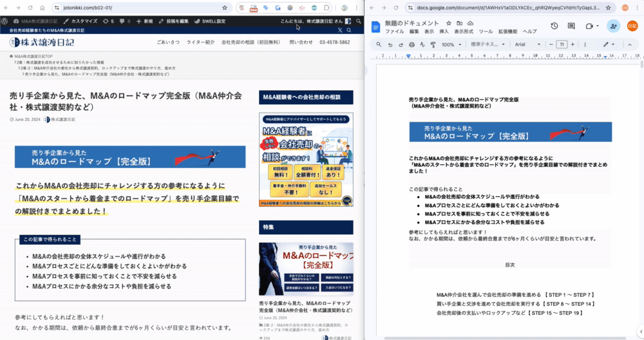644x340 pixels.
Task: Open the 編集 menu in Google Docs
Action: coord(414,32)
